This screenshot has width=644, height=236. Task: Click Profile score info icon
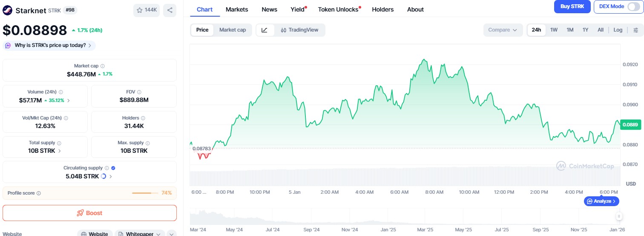pyautogui.click(x=39, y=193)
